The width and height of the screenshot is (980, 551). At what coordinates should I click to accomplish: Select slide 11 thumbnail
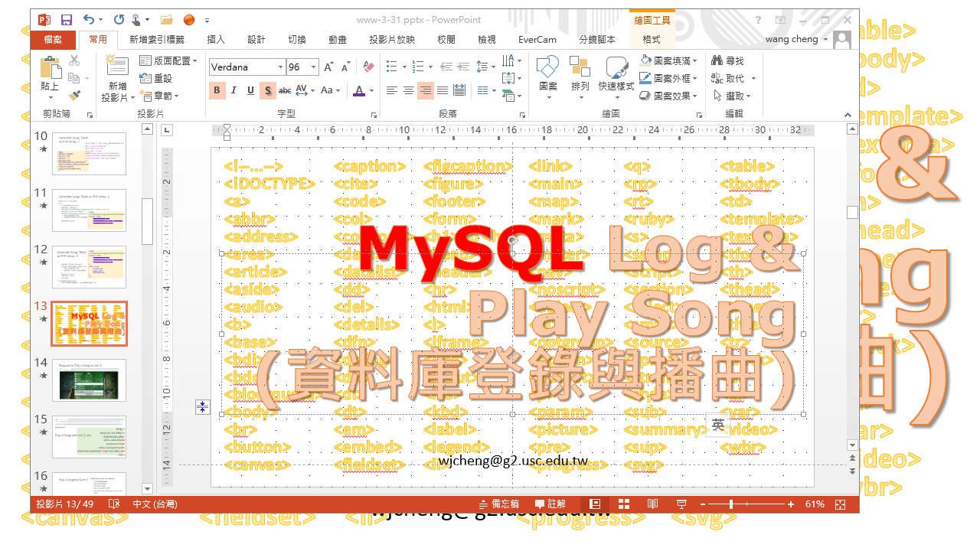click(89, 210)
